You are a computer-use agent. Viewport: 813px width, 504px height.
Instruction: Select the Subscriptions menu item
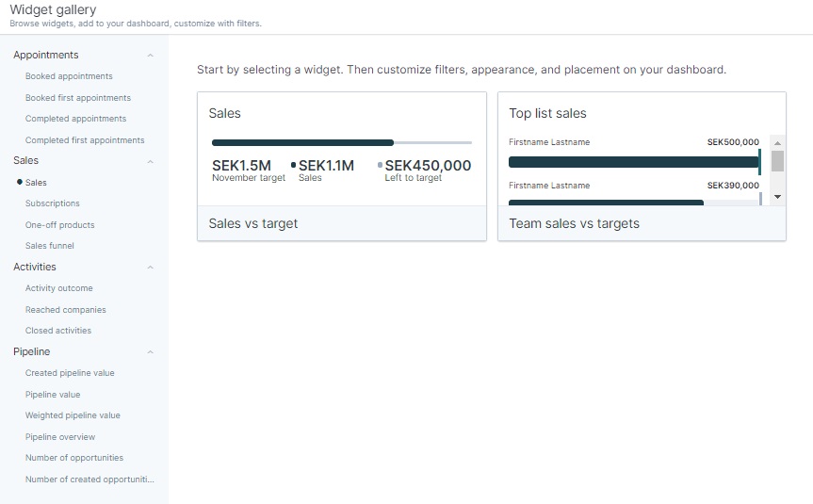[x=53, y=203]
